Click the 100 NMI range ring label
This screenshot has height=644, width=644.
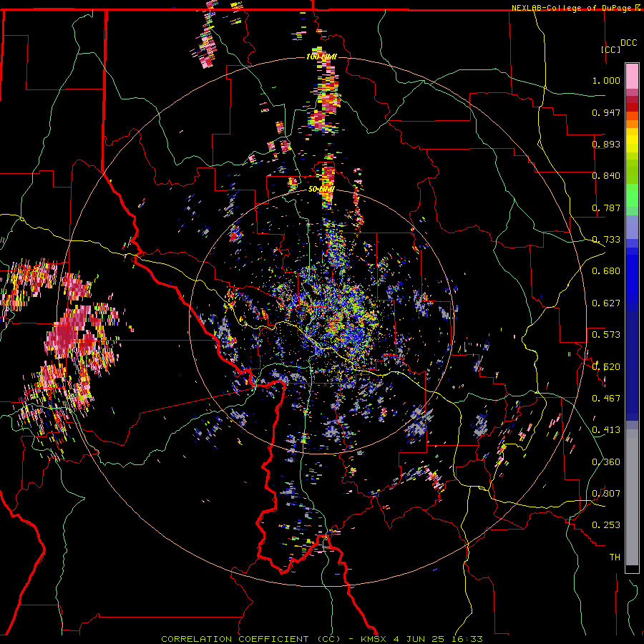tap(321, 57)
